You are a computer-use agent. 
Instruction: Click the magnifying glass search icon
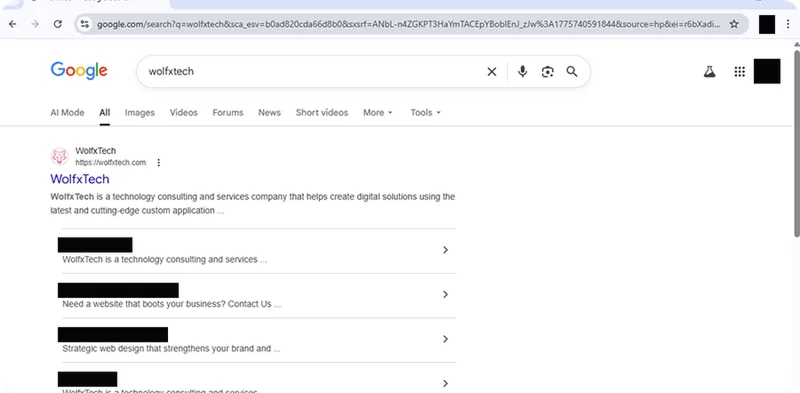pos(572,71)
